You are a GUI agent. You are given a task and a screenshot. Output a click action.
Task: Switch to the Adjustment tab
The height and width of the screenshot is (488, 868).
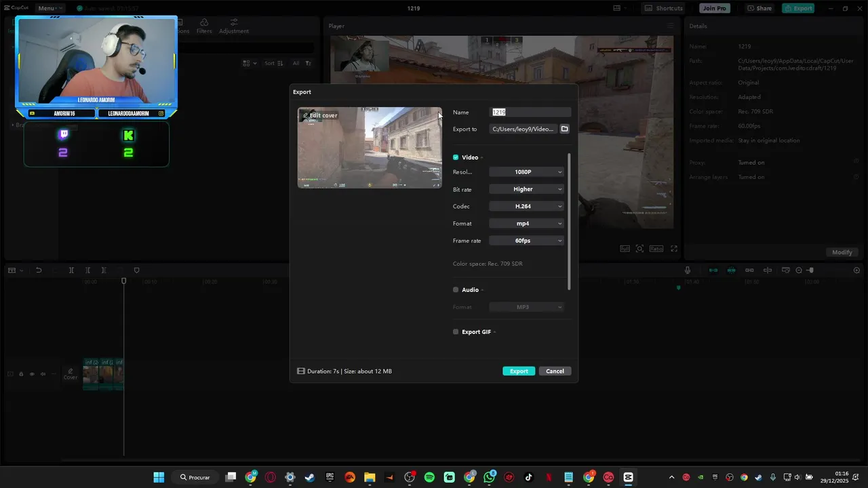click(234, 26)
